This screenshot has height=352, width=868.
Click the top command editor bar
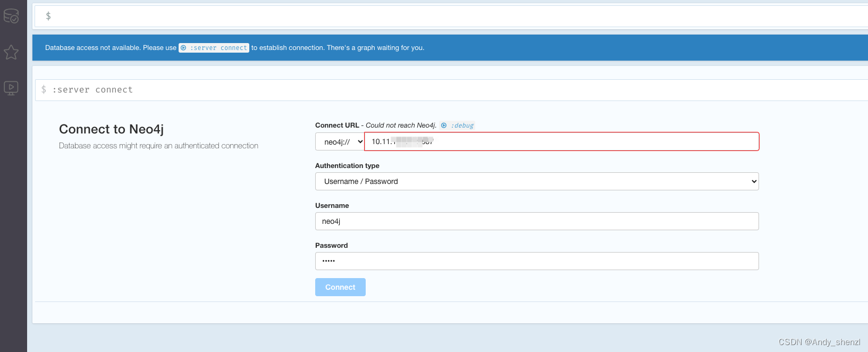tap(452, 16)
